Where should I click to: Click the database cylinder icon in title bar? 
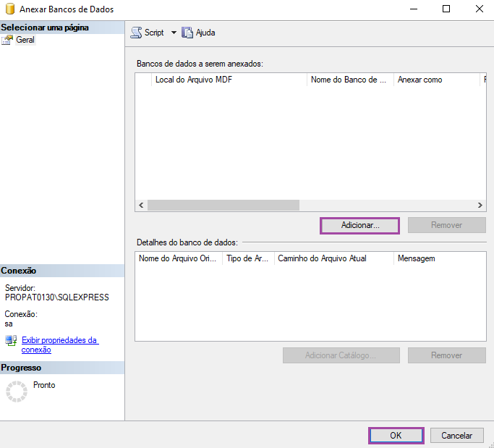pos(10,9)
